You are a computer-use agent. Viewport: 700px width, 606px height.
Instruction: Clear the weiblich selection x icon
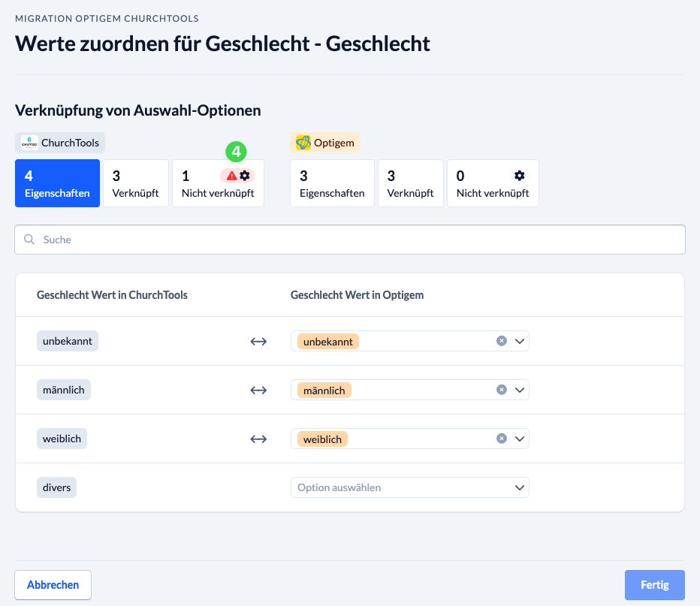tap(502, 439)
